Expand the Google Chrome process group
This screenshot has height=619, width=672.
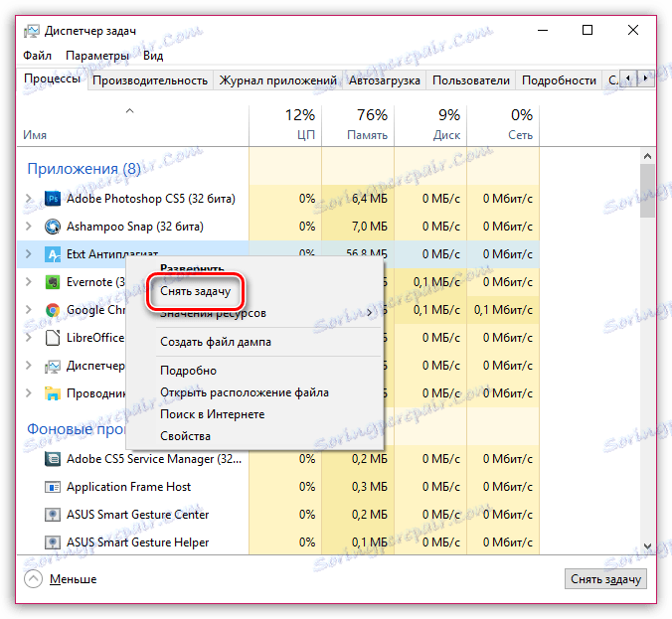(29, 310)
